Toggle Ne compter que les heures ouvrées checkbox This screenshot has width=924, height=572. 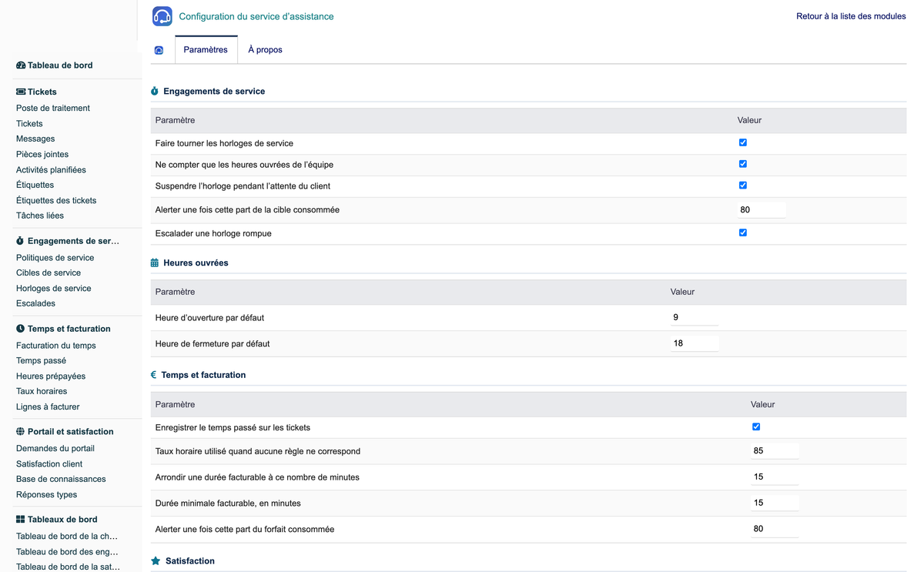tap(743, 164)
